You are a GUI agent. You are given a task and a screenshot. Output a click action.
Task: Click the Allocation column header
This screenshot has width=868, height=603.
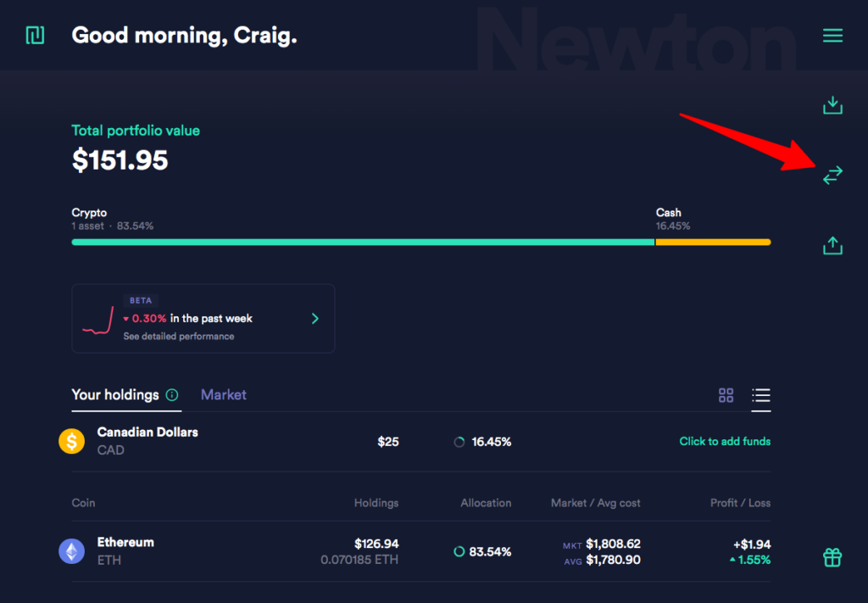pyautogui.click(x=486, y=503)
